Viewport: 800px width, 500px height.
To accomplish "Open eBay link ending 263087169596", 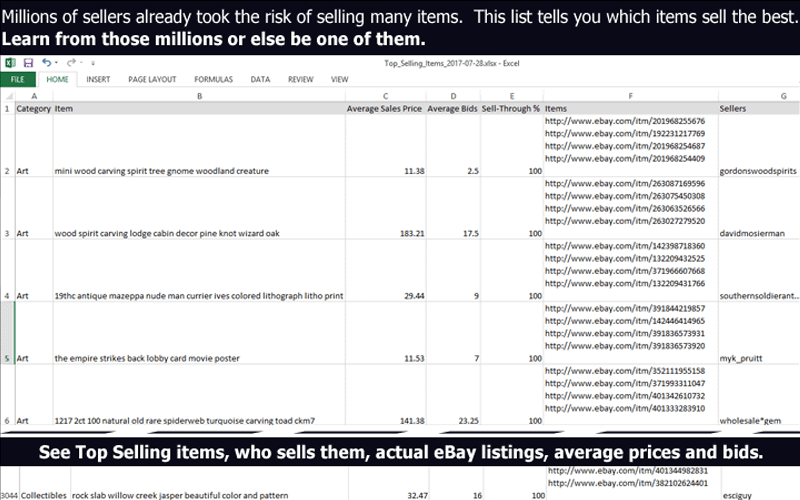I will point(625,183).
